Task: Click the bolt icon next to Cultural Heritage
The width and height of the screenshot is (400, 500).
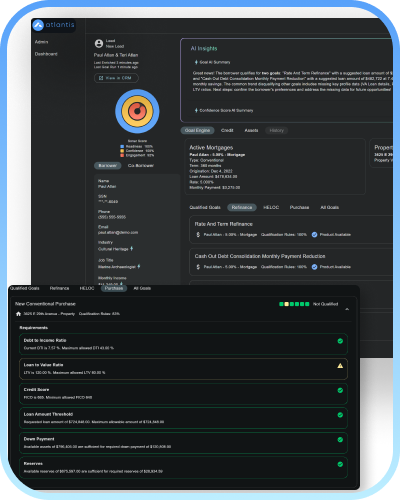Action: [x=132, y=249]
